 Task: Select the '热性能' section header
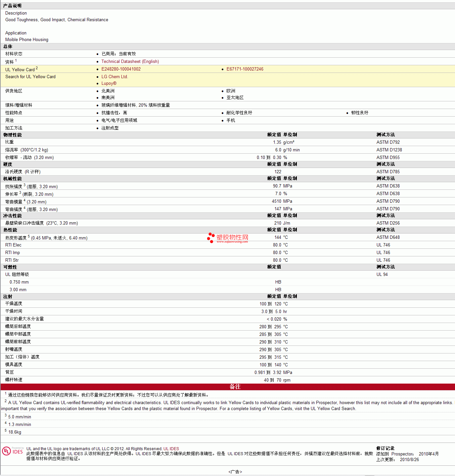[x=10, y=230]
